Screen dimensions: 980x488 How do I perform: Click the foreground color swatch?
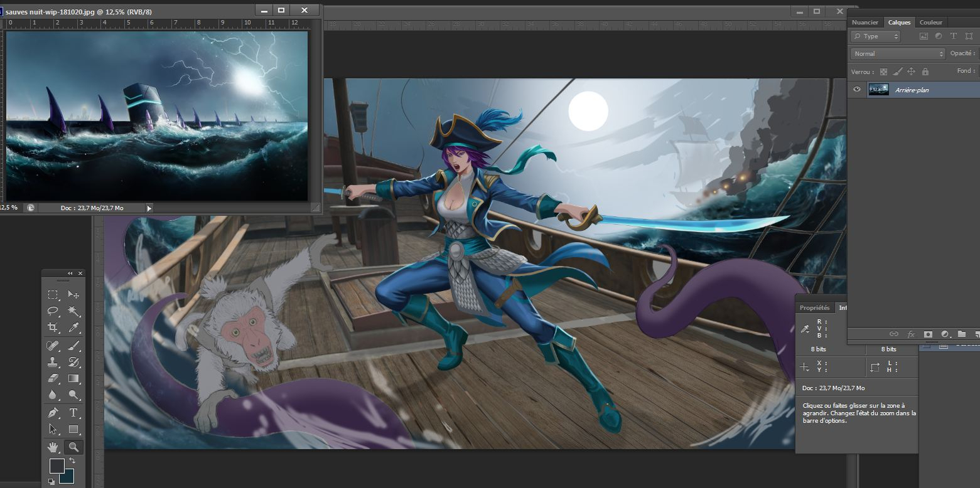(x=57, y=465)
